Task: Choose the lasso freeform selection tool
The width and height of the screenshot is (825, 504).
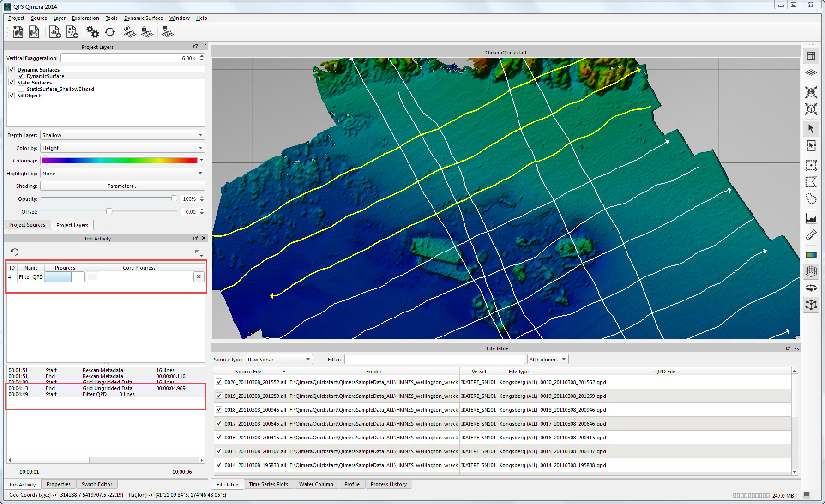Action: click(811, 199)
